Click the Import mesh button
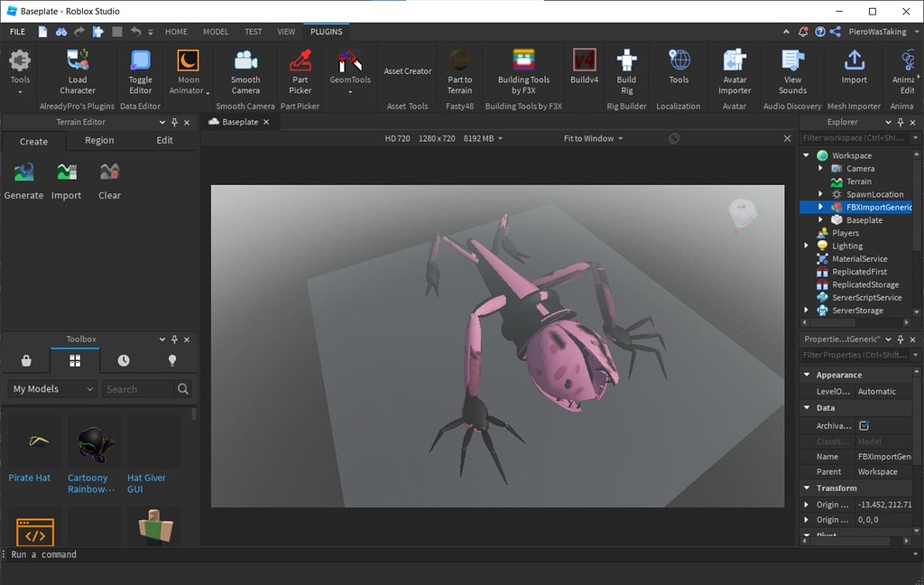 tap(854, 66)
